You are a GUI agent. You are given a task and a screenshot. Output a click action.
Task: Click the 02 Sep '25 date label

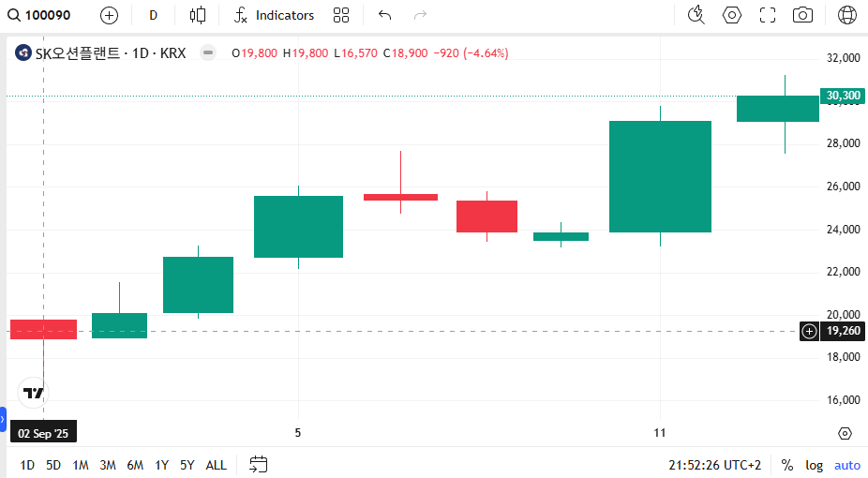[43, 433]
